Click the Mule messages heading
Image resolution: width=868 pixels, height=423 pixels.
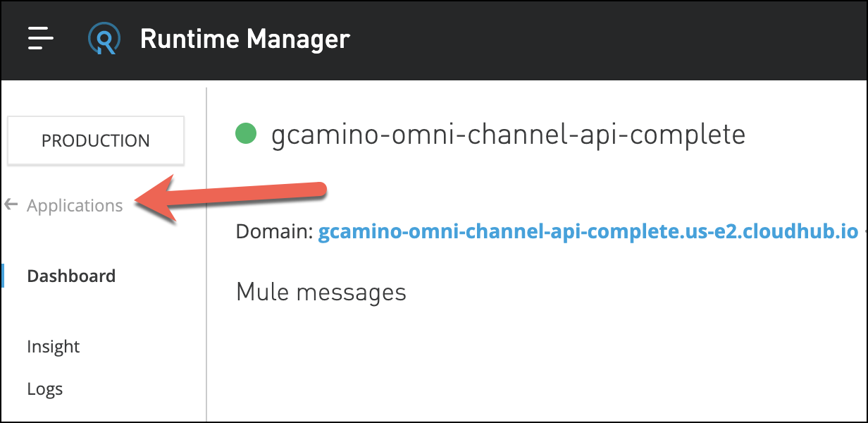[x=321, y=291]
